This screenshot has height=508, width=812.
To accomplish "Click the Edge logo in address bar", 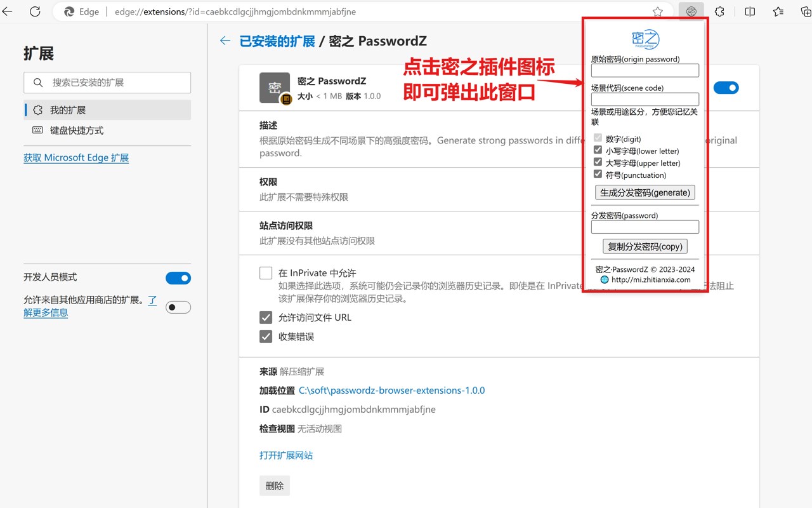I will 69,11.
